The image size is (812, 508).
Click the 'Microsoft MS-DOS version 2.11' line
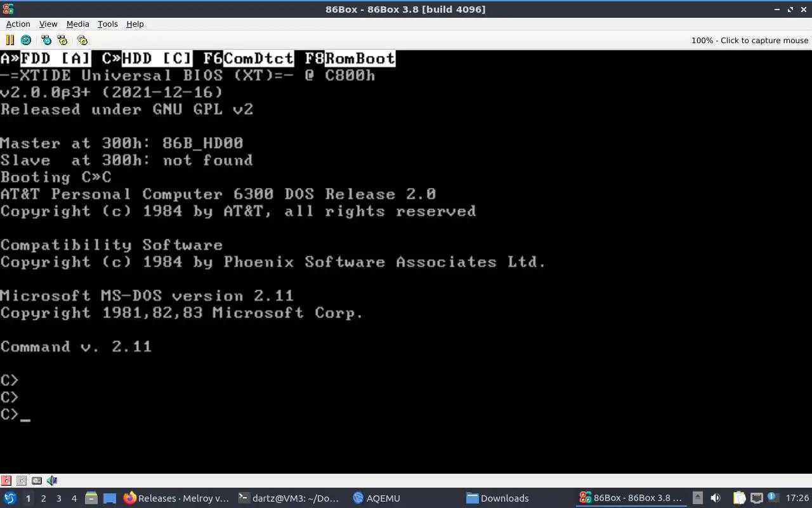point(147,296)
